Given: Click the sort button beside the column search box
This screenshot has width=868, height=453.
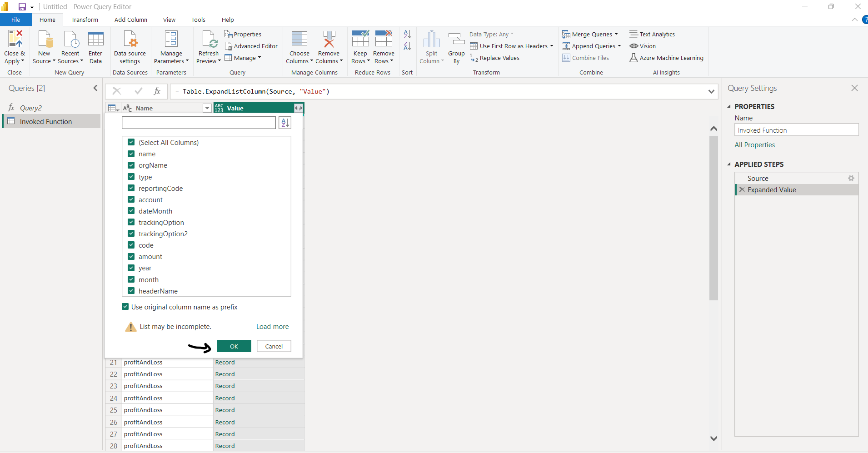Looking at the screenshot, I should click(x=285, y=123).
